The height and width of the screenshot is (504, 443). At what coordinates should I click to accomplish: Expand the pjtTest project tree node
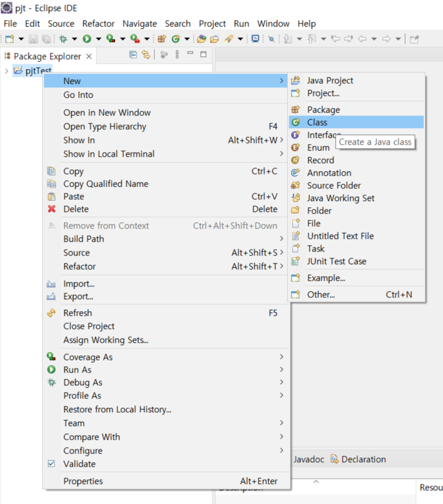pyautogui.click(x=6, y=71)
